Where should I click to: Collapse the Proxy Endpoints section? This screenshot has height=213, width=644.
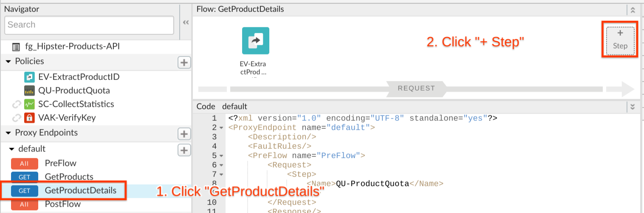(x=8, y=133)
